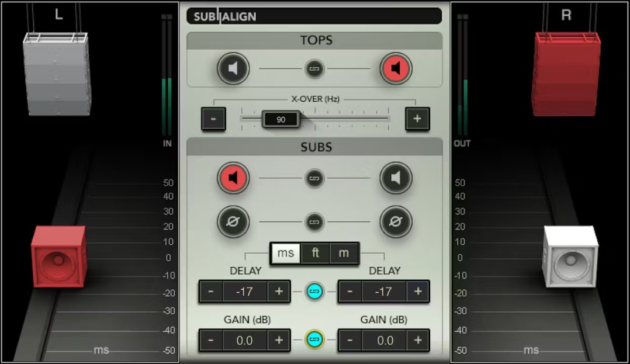Click left delay value field -17
Viewport: 630px width, 364px height.
click(x=245, y=292)
